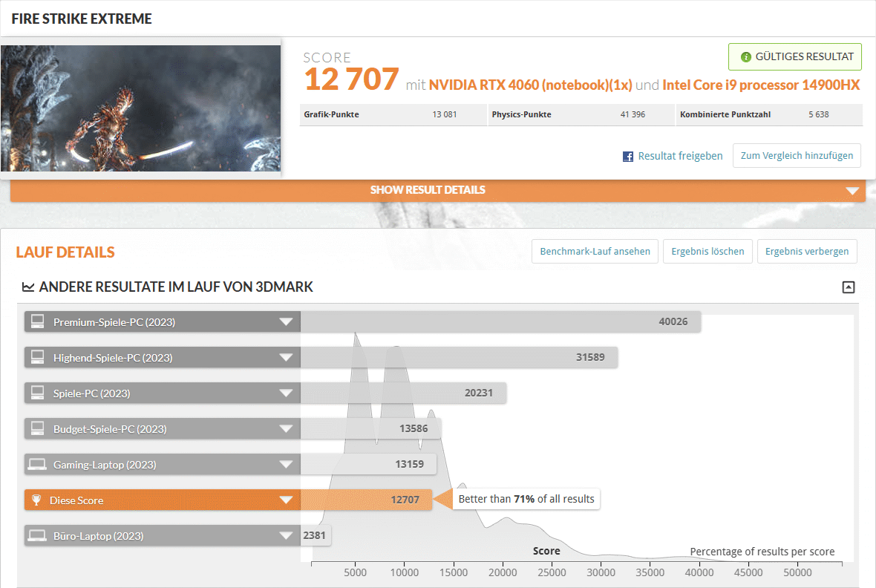Click the laptop icon for Gaming-Laptop (2023)
Screen dimensions: 876x588
[x=36, y=465]
